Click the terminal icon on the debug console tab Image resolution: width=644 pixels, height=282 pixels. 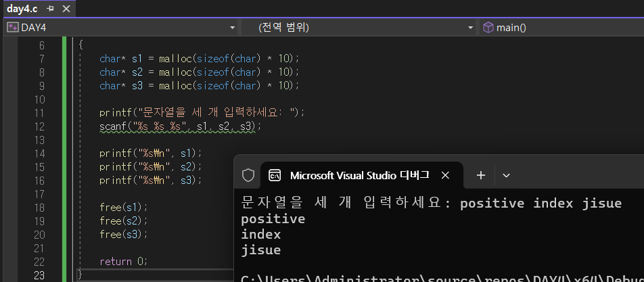275,176
